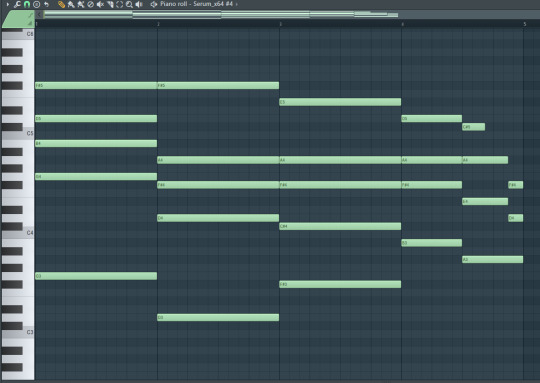Image resolution: width=540 pixels, height=383 pixels.
Task: Click the curved arrow icon beside Stamp
Action: tap(46, 4)
